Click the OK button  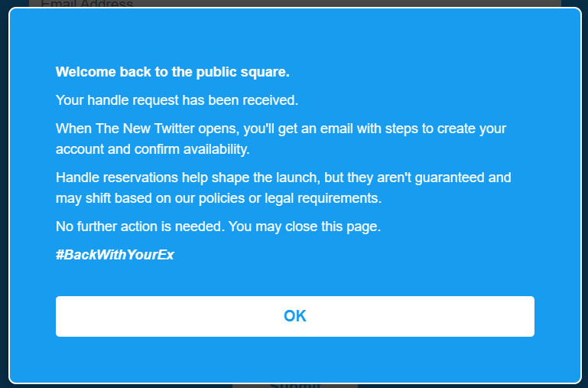click(294, 316)
